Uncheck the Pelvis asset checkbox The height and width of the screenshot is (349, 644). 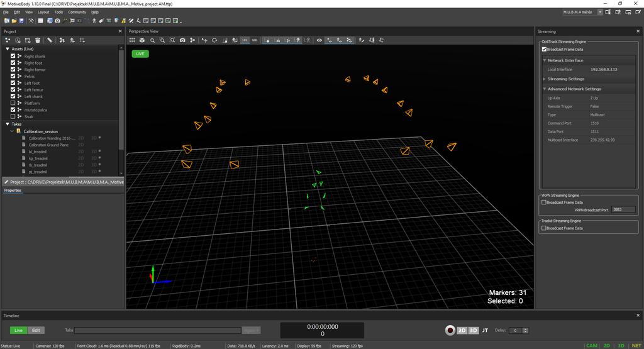pyautogui.click(x=13, y=76)
